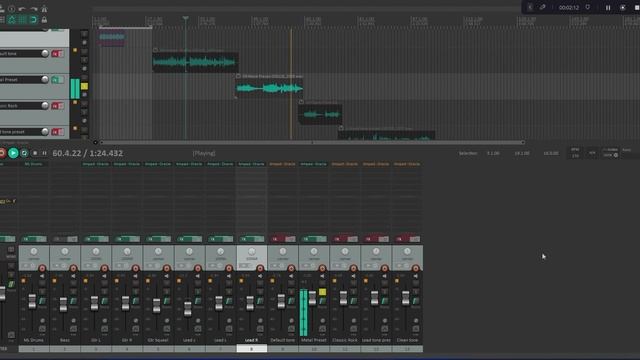Viewport: 640px width, 360px height.
Task: Click the redo arrow in the top toolbar
Action: point(33,9)
